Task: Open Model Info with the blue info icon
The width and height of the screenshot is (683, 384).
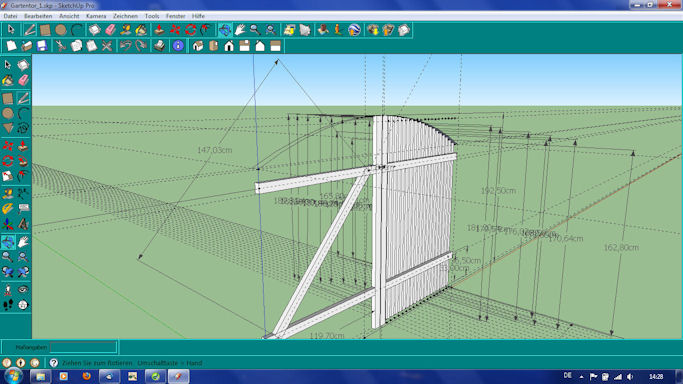Action: [x=178, y=46]
